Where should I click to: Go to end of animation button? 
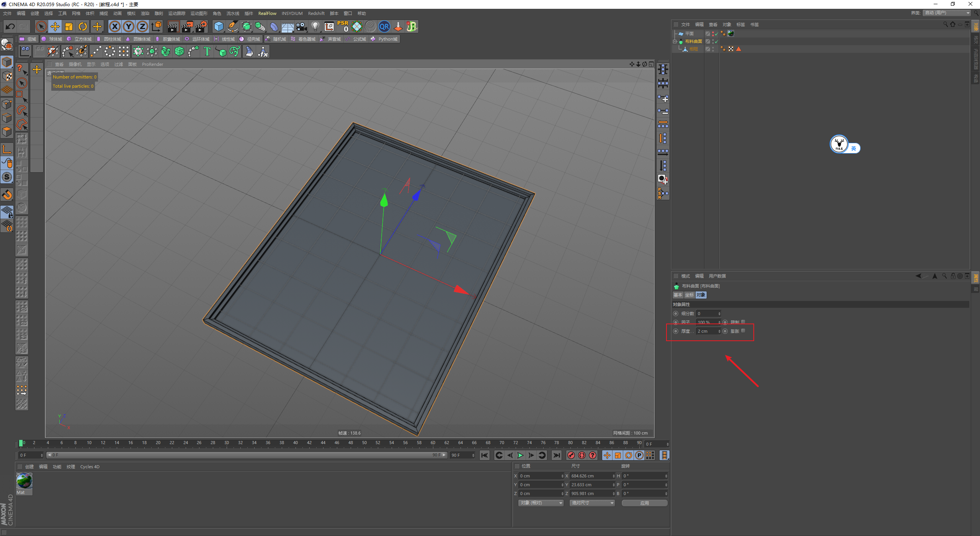click(557, 455)
